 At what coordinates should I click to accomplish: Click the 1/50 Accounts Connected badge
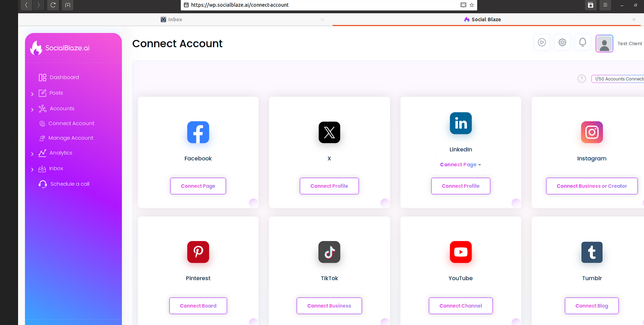618,79
